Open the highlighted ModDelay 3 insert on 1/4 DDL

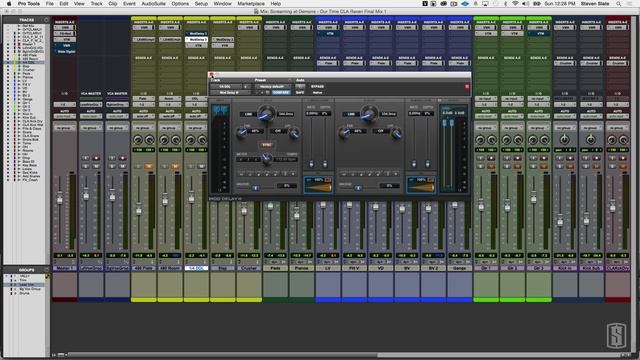click(196, 39)
